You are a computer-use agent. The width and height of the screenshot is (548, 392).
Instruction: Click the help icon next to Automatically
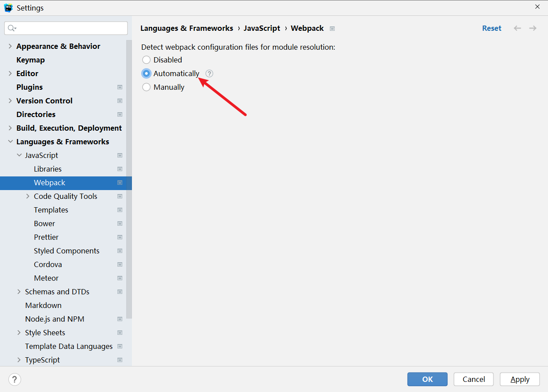coord(209,73)
